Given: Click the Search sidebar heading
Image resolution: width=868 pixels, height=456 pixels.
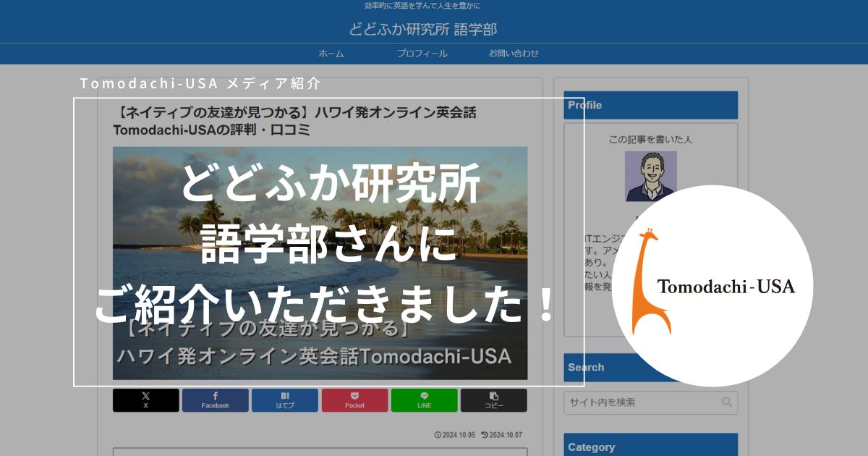Looking at the screenshot, I should 651,367.
